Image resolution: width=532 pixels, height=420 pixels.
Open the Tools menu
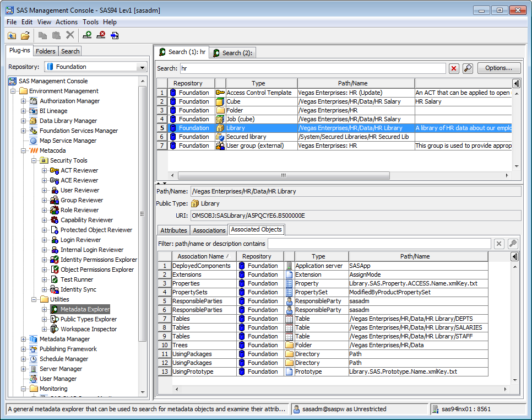[x=90, y=22]
